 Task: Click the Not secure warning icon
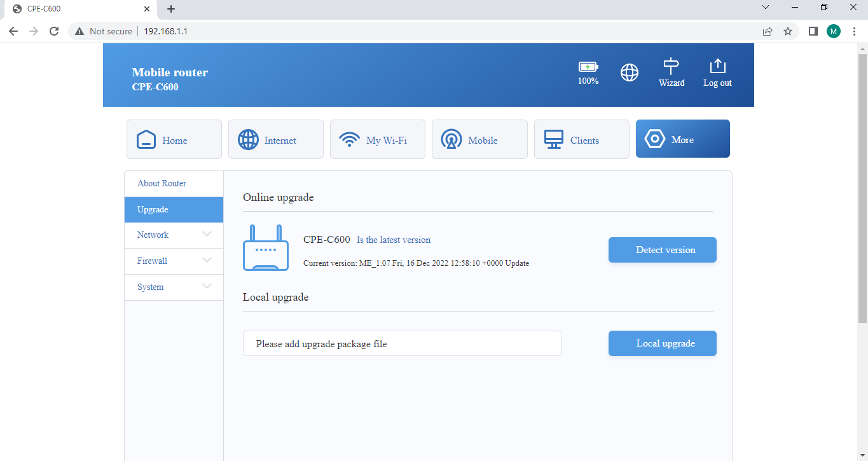click(79, 31)
